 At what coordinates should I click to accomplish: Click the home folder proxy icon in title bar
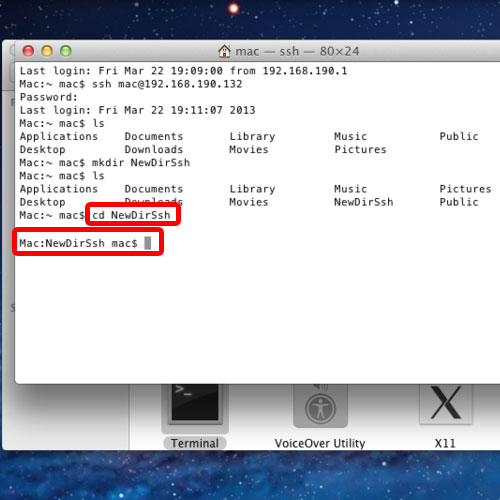pos(224,51)
